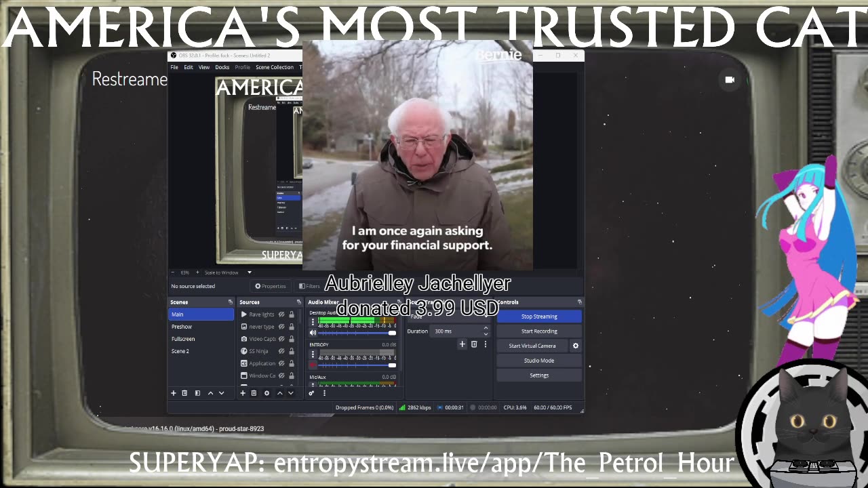
Task: Pop out the Sources dock
Action: click(299, 302)
